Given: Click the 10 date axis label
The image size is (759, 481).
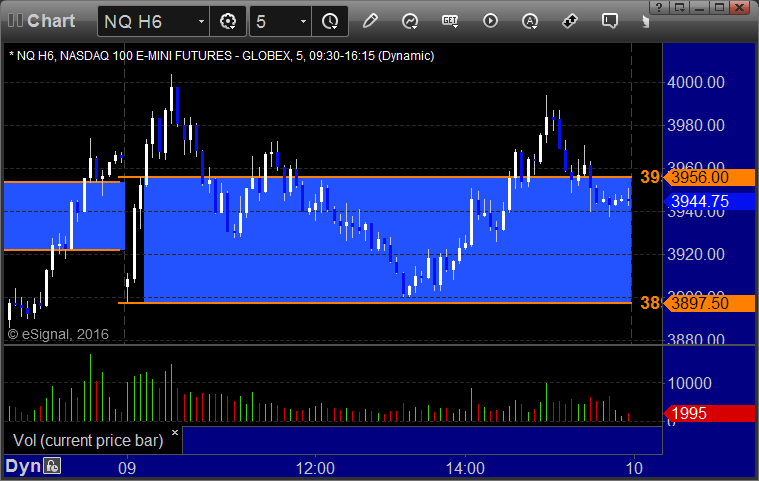Looking at the screenshot, I should [634, 468].
